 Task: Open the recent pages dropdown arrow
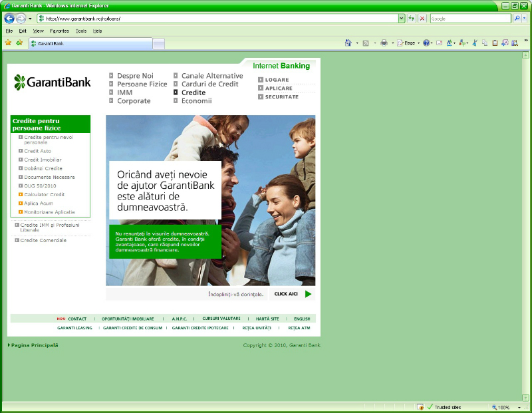pyautogui.click(x=30, y=19)
